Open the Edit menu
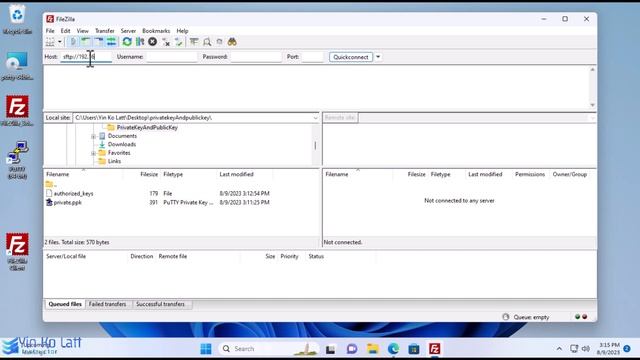The image size is (640, 360). click(x=65, y=31)
